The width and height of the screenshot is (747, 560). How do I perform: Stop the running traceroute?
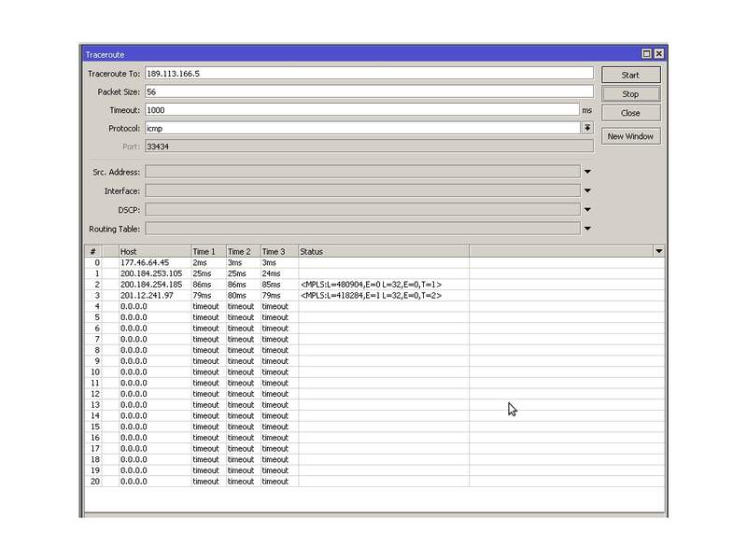[x=631, y=94]
